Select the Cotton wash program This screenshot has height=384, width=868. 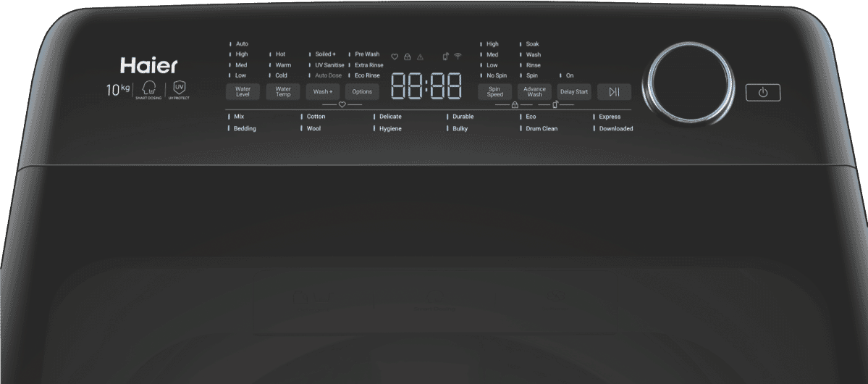tap(316, 117)
